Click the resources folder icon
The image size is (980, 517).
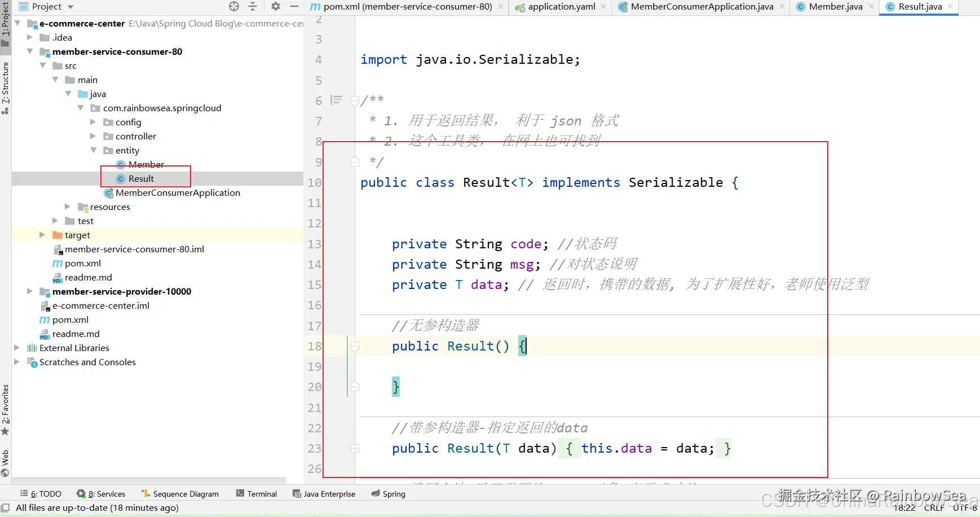[83, 207]
